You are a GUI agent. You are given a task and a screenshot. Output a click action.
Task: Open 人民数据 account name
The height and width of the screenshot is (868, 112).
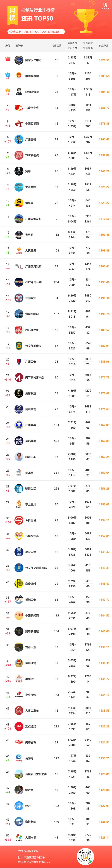click(31, 250)
